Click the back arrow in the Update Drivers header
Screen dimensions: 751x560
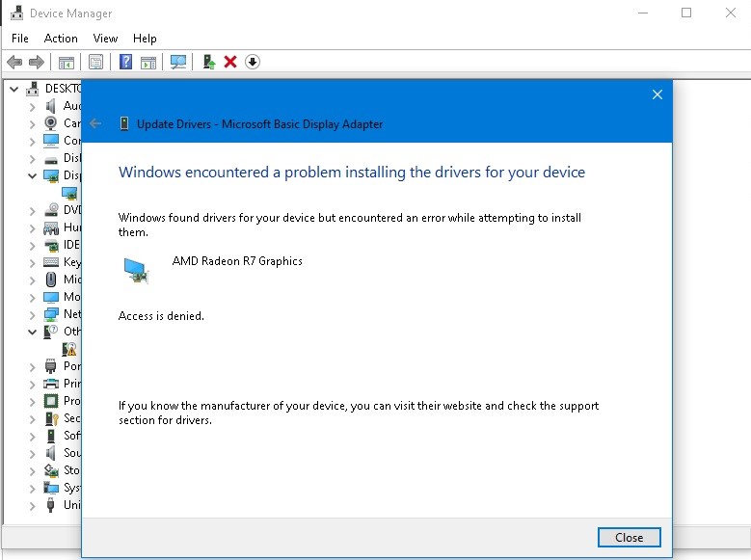coord(95,124)
